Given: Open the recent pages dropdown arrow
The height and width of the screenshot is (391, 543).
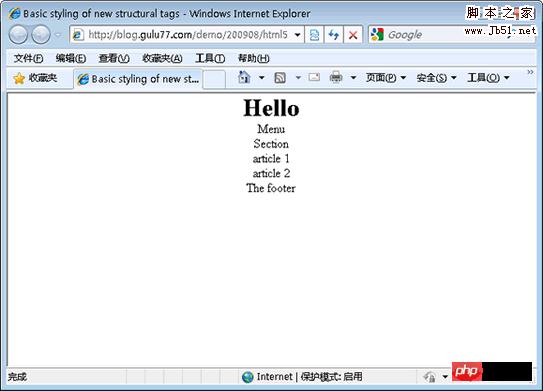Looking at the screenshot, I should pos(58,35).
